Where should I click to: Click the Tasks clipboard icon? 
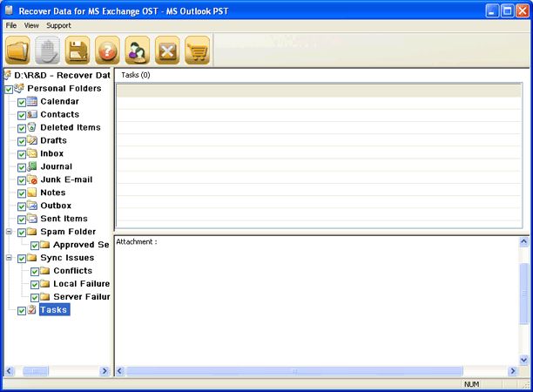tap(32, 309)
